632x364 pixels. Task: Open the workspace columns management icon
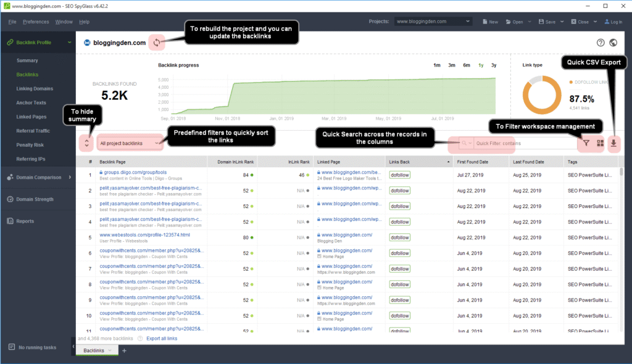coord(599,143)
